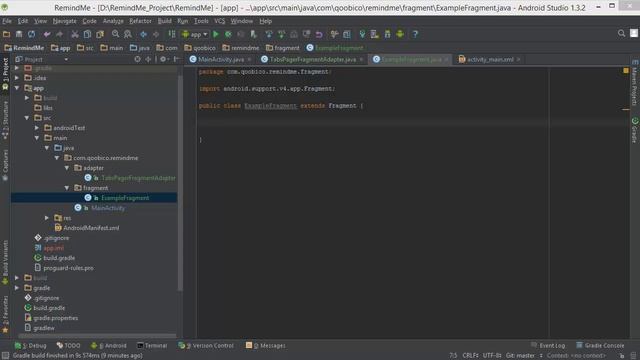The width and height of the screenshot is (640, 360).
Task: Open the TODO tool window
Action: (x=68, y=345)
